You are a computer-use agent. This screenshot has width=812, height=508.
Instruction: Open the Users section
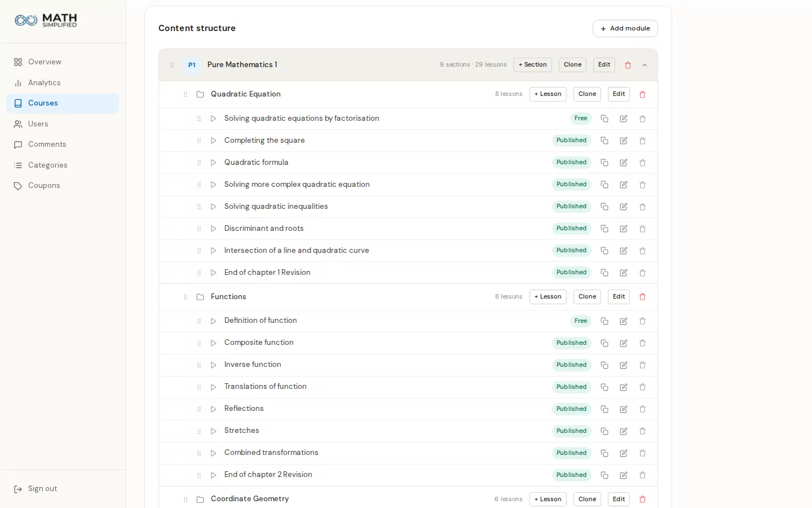63,124
